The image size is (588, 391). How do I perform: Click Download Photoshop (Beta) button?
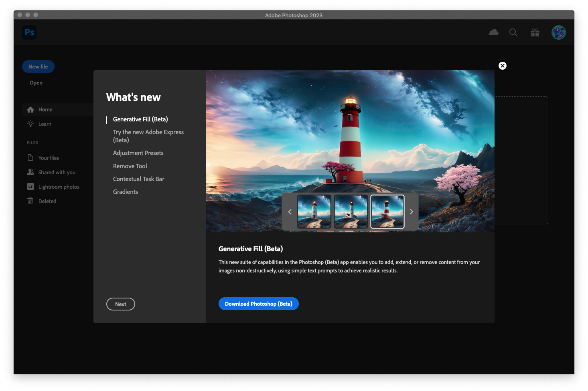258,304
